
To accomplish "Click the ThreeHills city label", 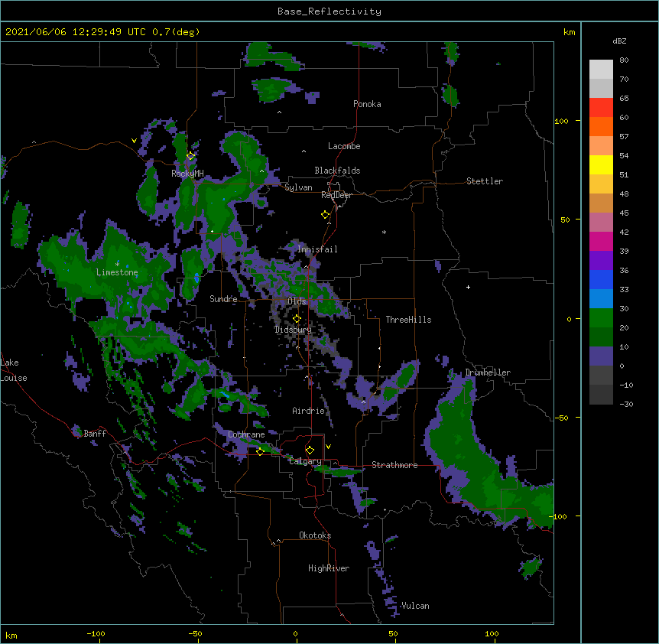I will pos(408,320).
